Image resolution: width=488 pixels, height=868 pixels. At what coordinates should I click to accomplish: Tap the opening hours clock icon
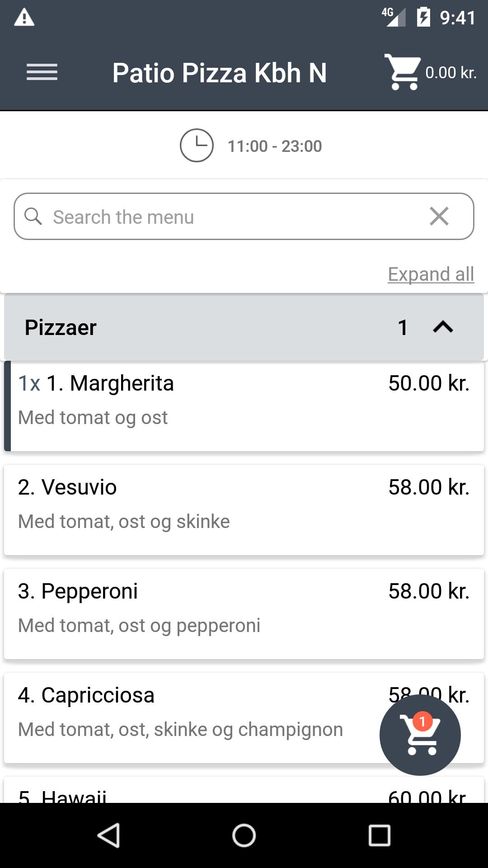pyautogui.click(x=197, y=146)
